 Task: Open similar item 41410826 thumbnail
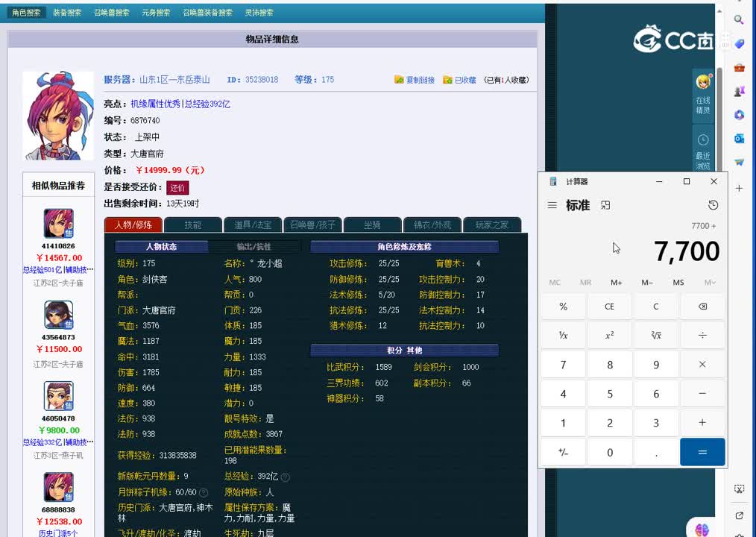coord(58,224)
